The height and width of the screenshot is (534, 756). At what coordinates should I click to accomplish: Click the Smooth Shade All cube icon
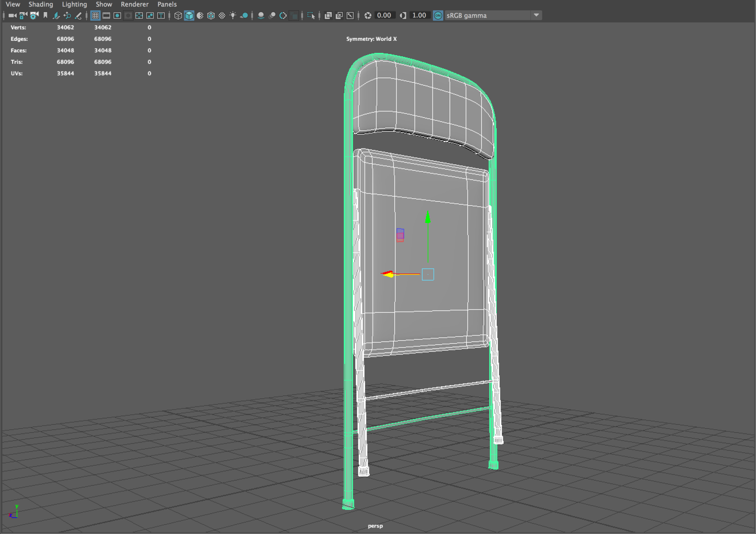point(189,15)
